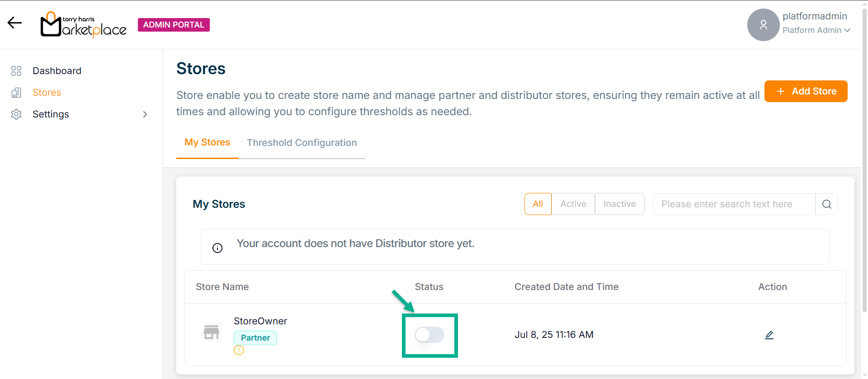Click the Add Store button
868x379 pixels.
click(x=806, y=91)
